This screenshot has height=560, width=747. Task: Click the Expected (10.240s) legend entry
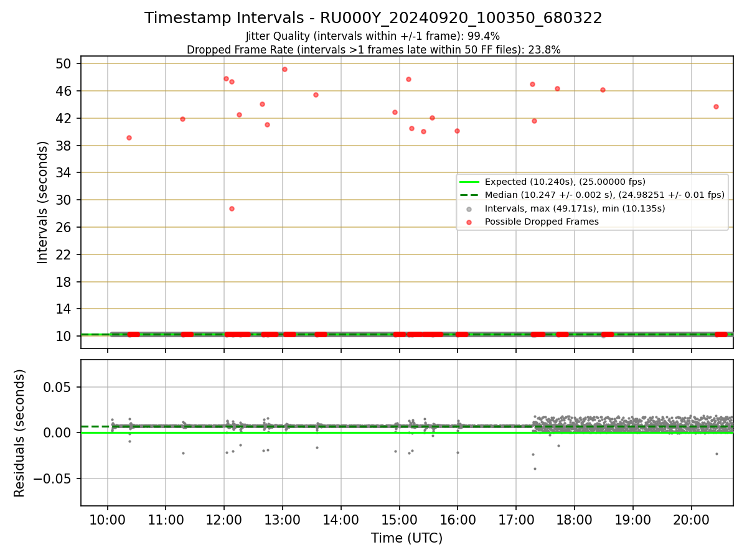pos(565,182)
